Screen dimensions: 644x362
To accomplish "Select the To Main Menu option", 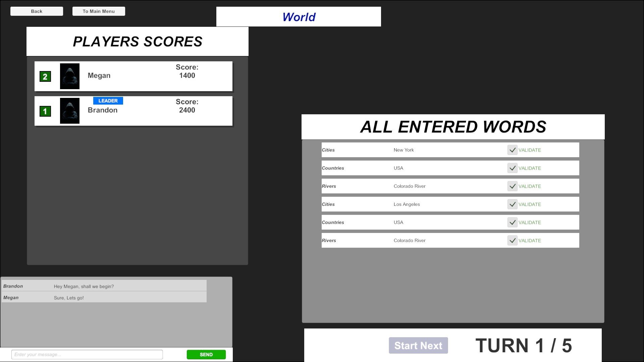I will coord(98,11).
